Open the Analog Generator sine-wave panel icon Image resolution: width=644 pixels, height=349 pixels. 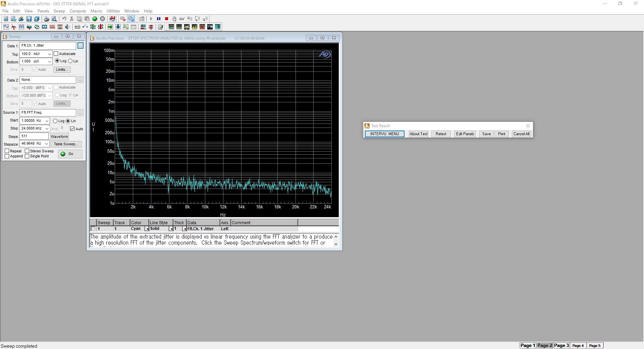[6, 27]
